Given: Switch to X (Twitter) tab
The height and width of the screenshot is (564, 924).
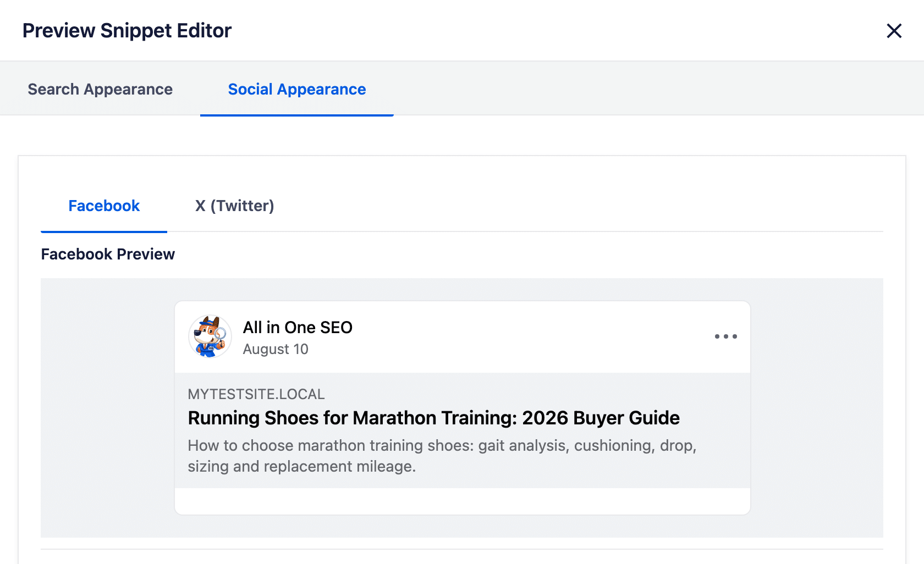Looking at the screenshot, I should click(x=234, y=206).
